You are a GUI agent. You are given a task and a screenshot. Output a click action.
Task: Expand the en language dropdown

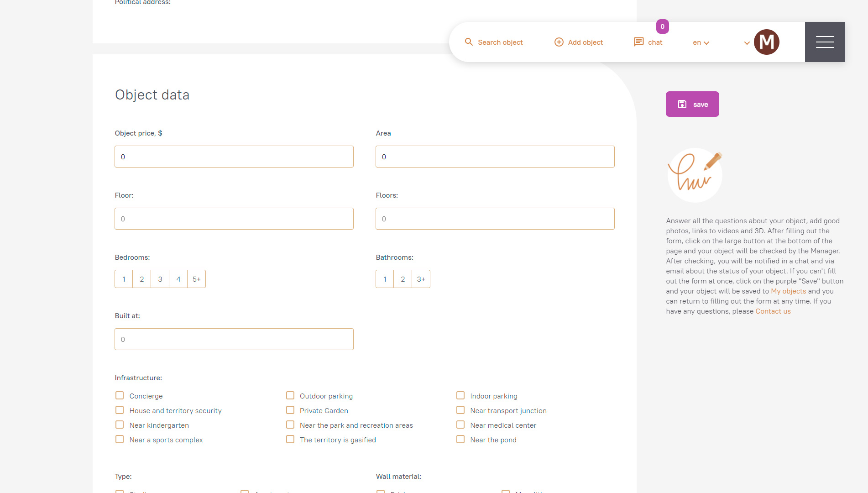(x=701, y=42)
